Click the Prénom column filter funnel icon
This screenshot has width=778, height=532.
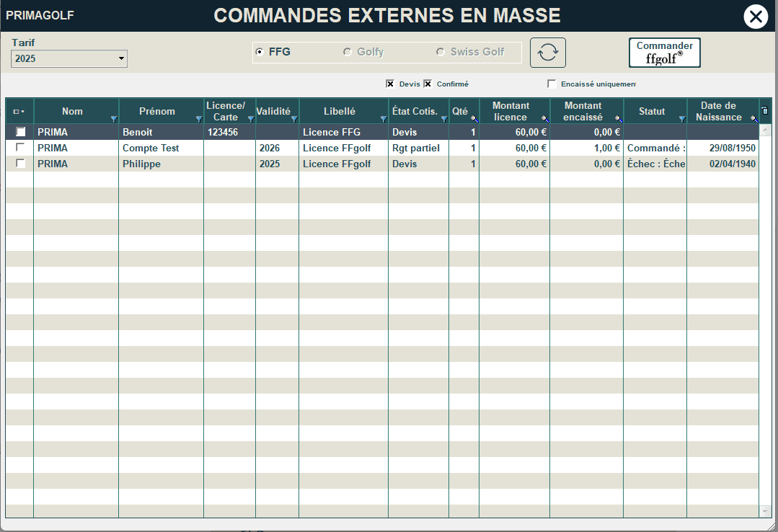[198, 119]
